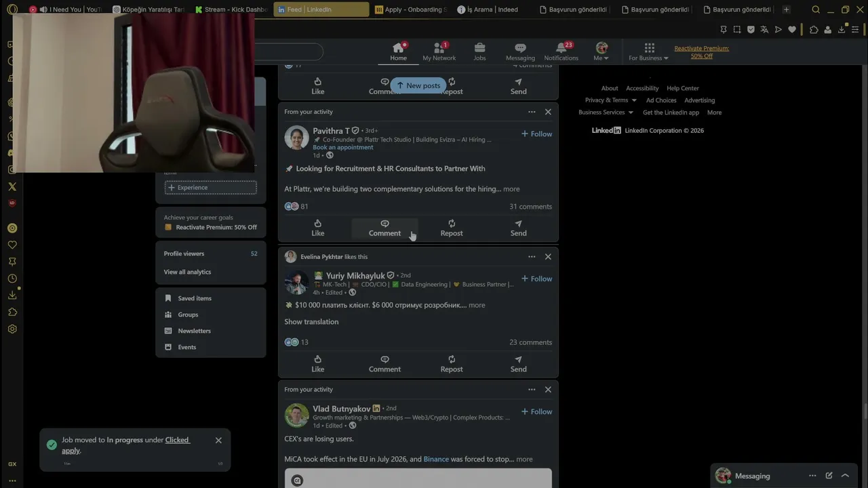Load New posts in the feed
Screen dimensions: 868x488
click(x=418, y=85)
